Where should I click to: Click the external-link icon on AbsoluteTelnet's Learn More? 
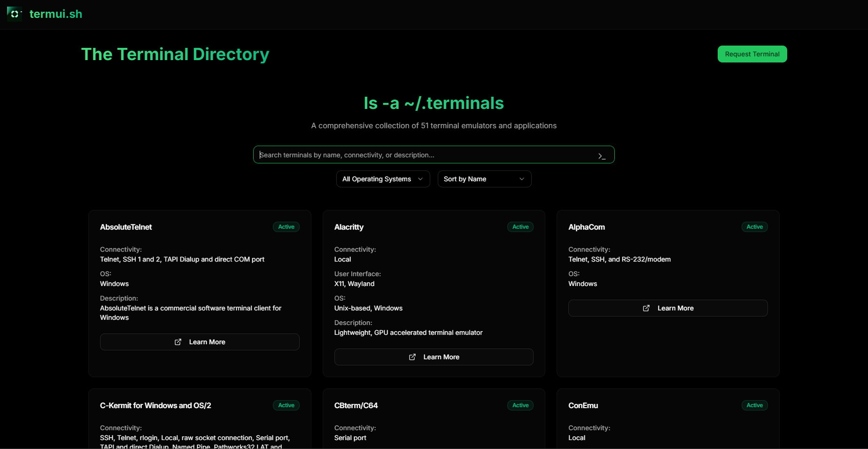coord(178,342)
